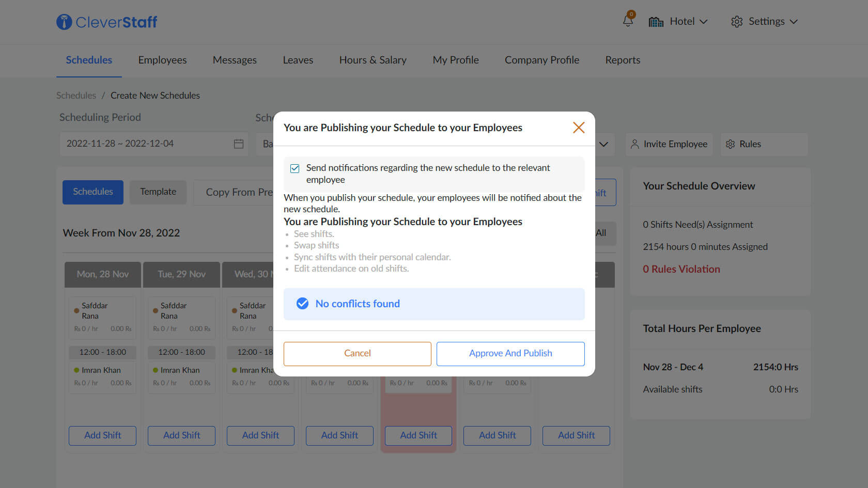The image size is (868, 488).
Task: Close the publish dialog with X
Action: point(578,128)
